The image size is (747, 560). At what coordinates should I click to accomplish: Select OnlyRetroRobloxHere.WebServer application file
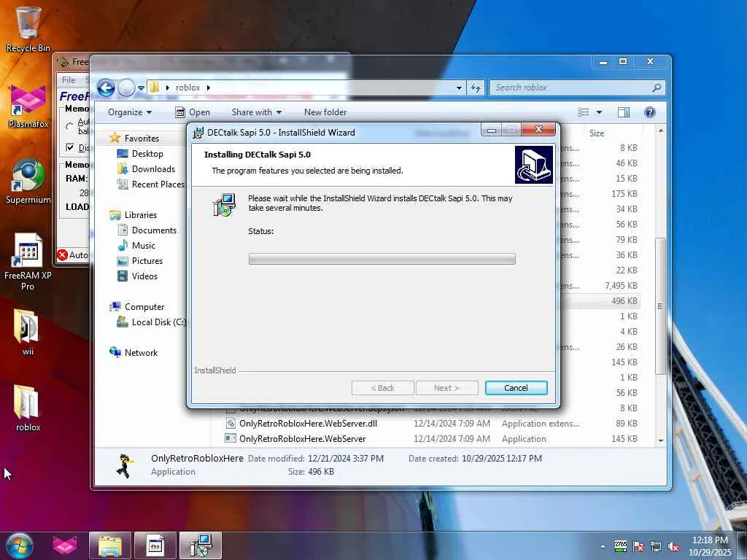pyautogui.click(x=302, y=438)
